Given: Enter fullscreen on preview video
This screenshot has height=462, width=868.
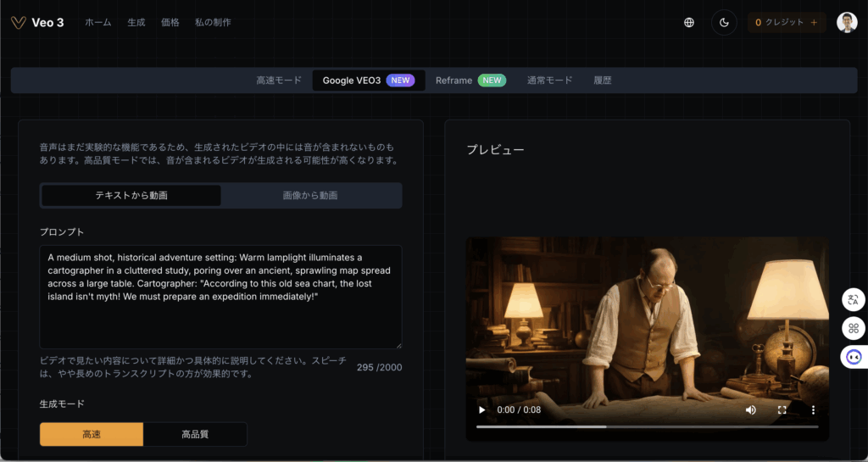Looking at the screenshot, I should click(782, 410).
